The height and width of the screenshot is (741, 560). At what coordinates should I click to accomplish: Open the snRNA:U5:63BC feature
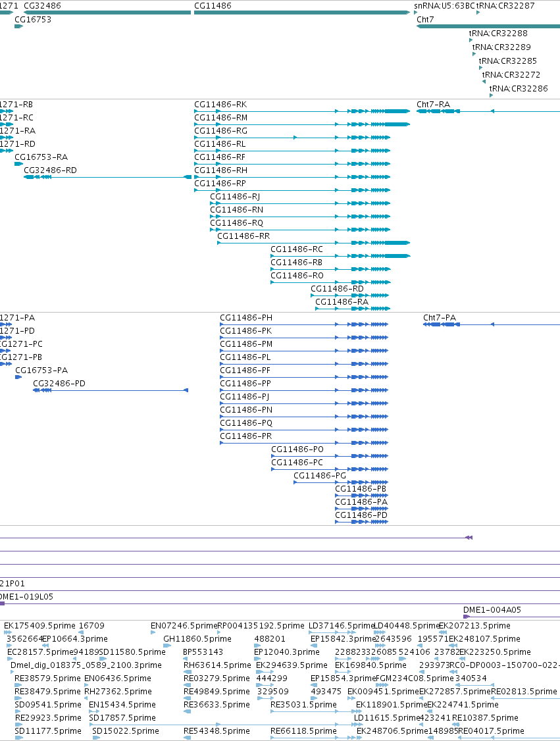coord(416,13)
